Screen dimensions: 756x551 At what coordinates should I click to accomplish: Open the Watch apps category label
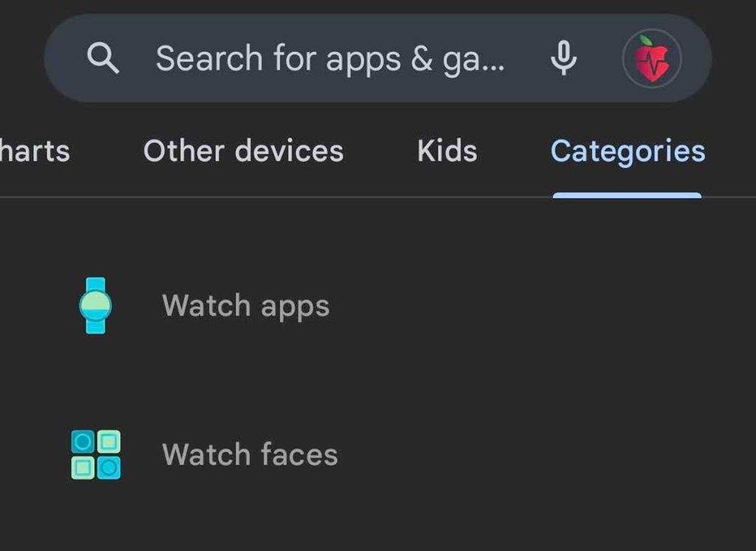246,306
